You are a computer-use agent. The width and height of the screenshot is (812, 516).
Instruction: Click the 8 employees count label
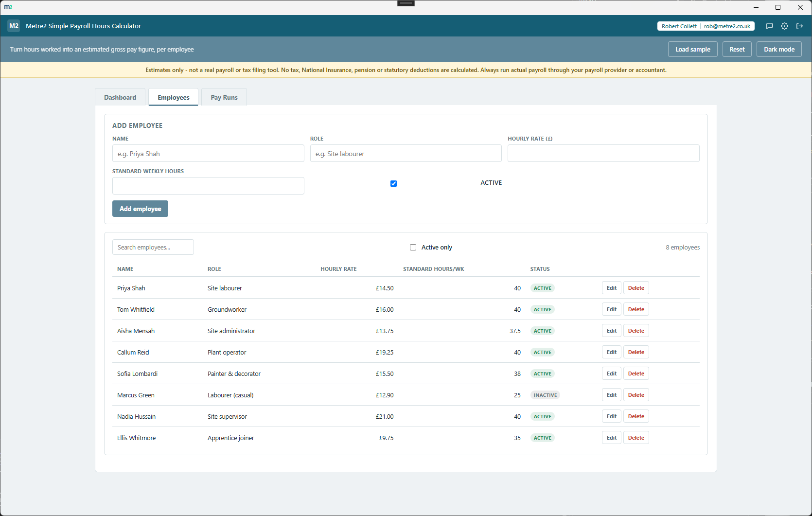pyautogui.click(x=683, y=247)
